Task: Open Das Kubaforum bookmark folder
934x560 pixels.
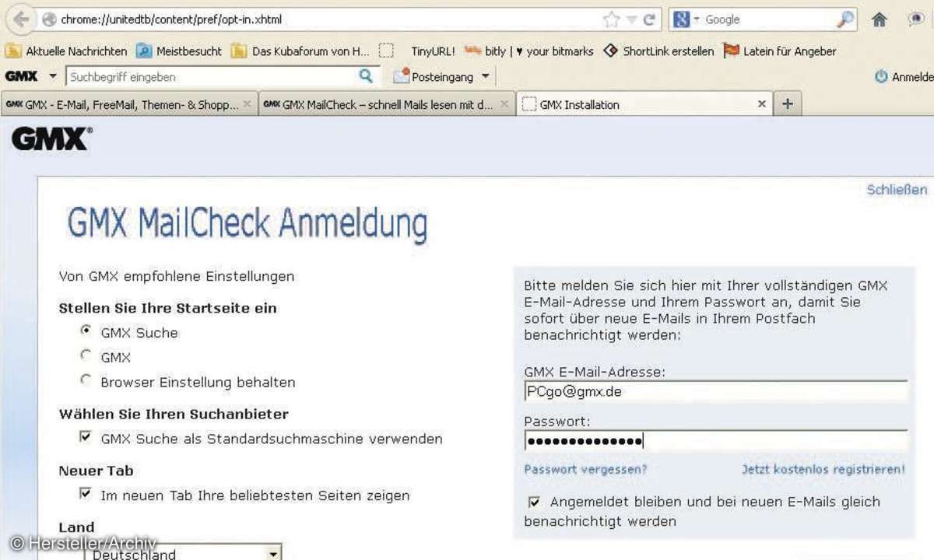Action: (300, 51)
